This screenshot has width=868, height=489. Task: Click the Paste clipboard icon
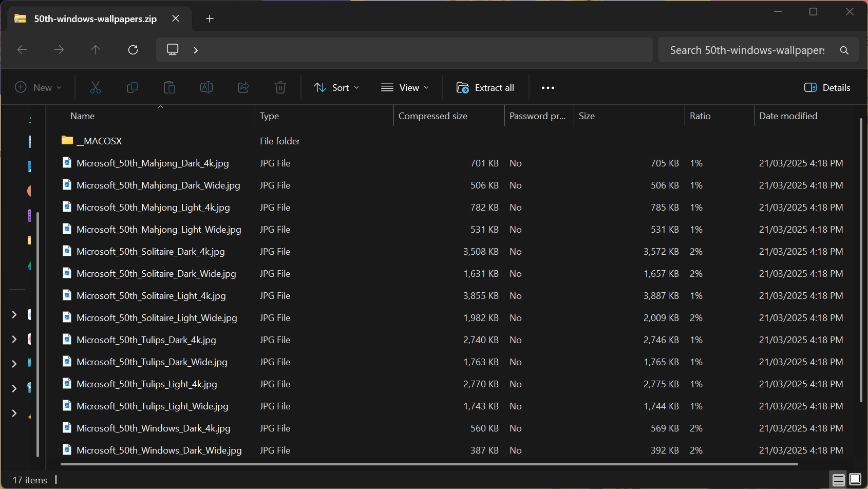[x=169, y=88]
